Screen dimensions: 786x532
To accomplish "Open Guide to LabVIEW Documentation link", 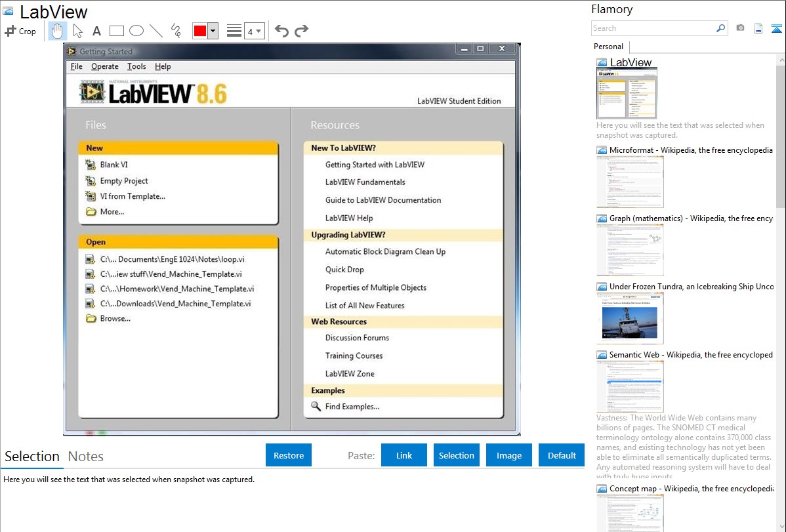I will point(383,200).
